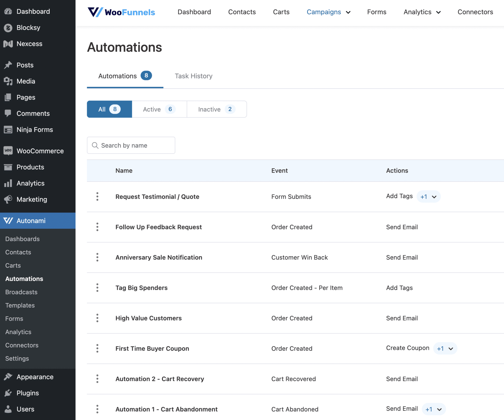
Task: Click the search magnifier icon
Action: click(95, 145)
